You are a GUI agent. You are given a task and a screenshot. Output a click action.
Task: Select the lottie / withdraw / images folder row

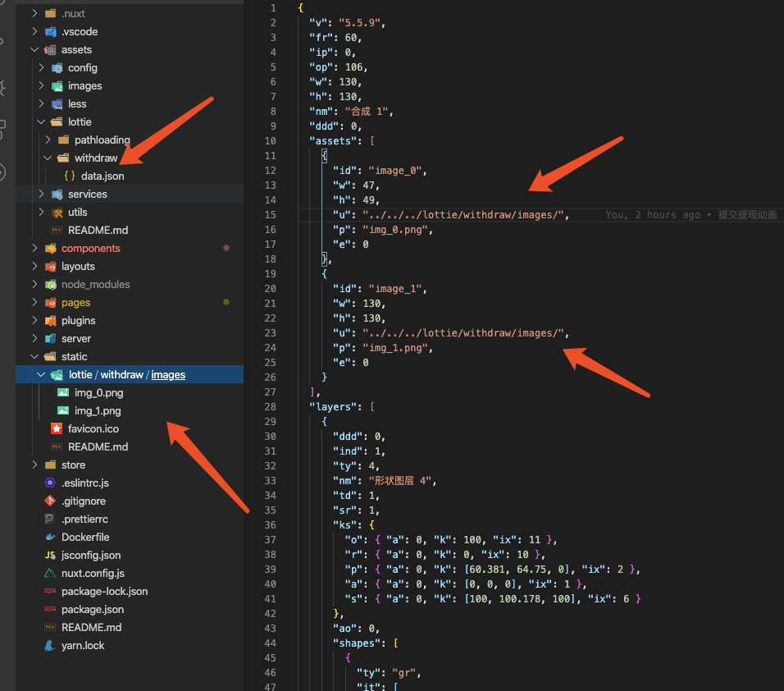pos(130,374)
